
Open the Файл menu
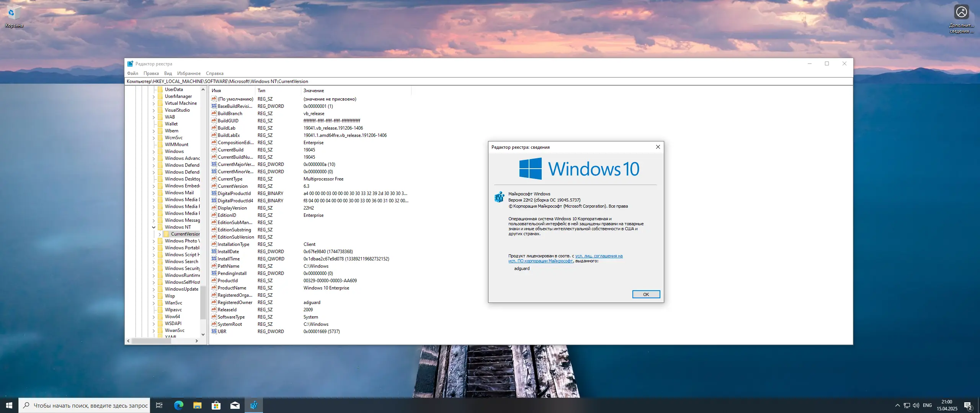[x=132, y=73]
